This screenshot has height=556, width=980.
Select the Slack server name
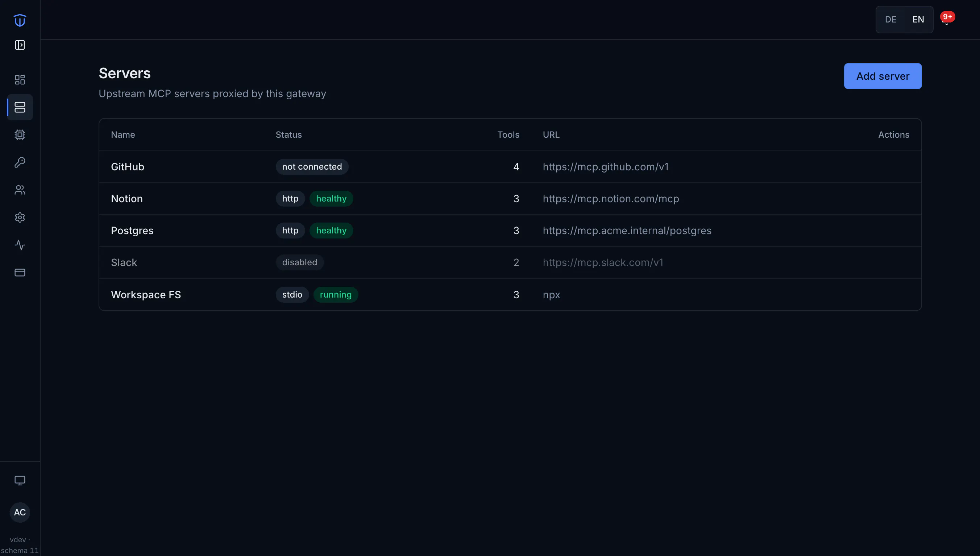click(124, 262)
